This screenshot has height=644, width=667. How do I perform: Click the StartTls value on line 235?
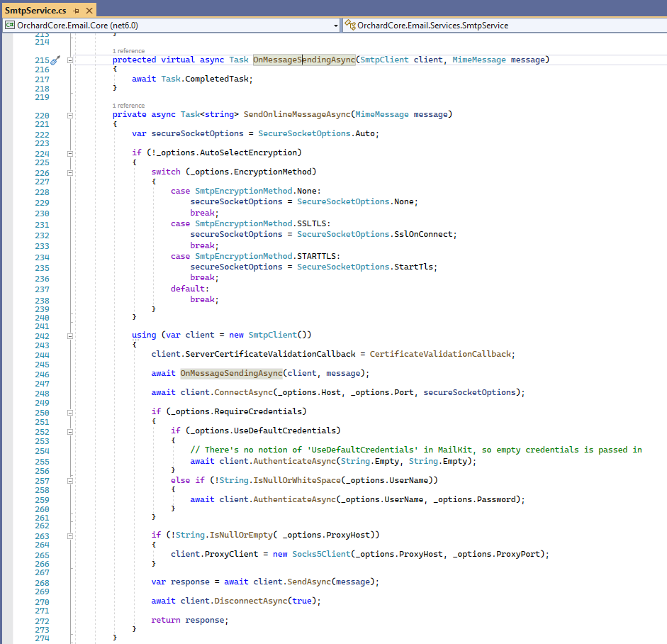(x=413, y=267)
